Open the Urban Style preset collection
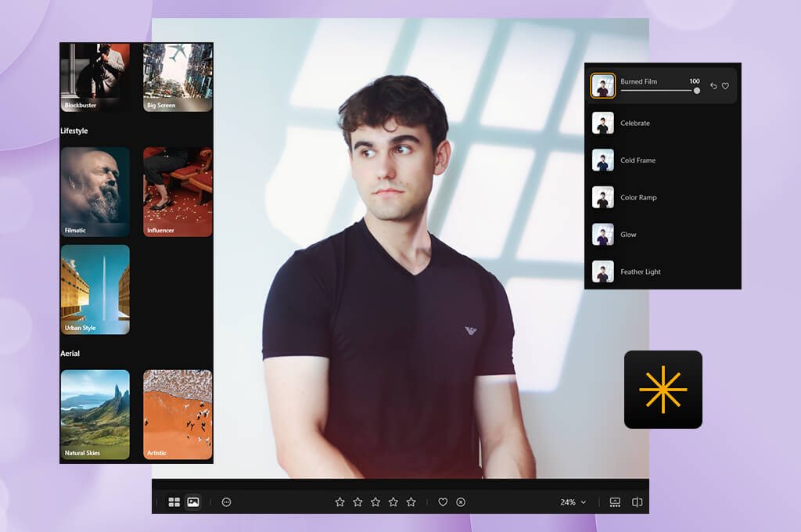Viewport: 801px width, 532px height. (95, 289)
